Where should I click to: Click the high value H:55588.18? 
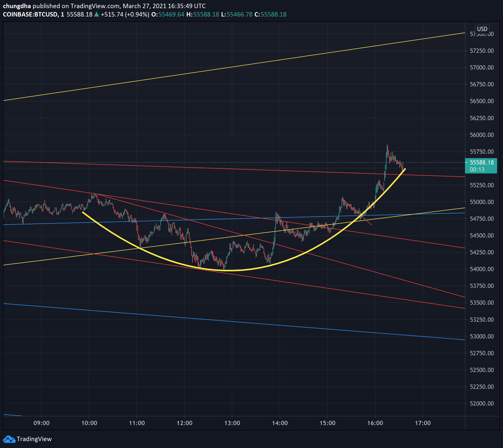tap(203, 15)
